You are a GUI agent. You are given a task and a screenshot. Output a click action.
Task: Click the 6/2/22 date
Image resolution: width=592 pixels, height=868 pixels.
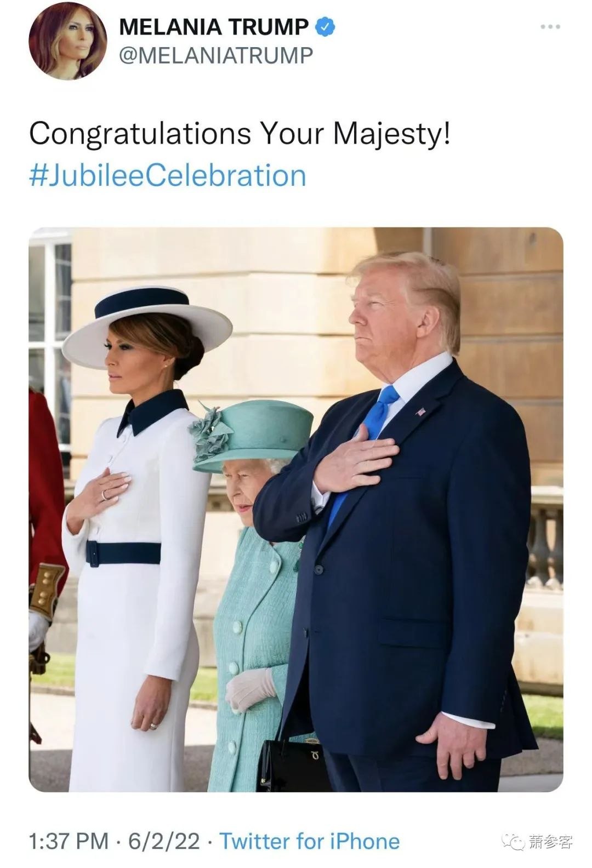click(x=164, y=841)
